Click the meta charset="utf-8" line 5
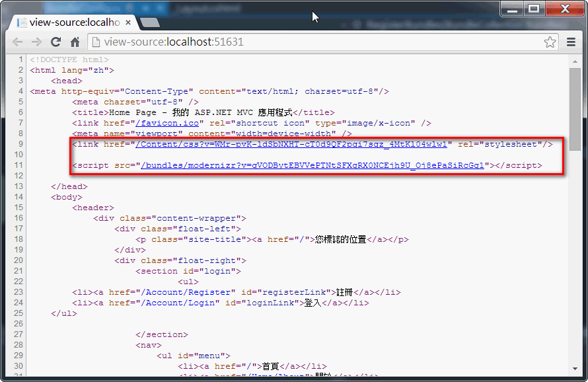Screen dimensions: 588x382 pos(135,102)
